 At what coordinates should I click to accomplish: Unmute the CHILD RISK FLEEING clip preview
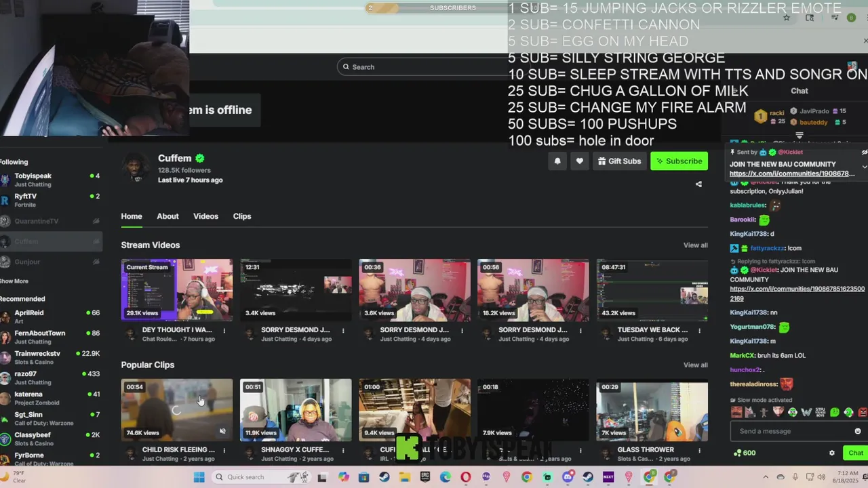tap(222, 431)
